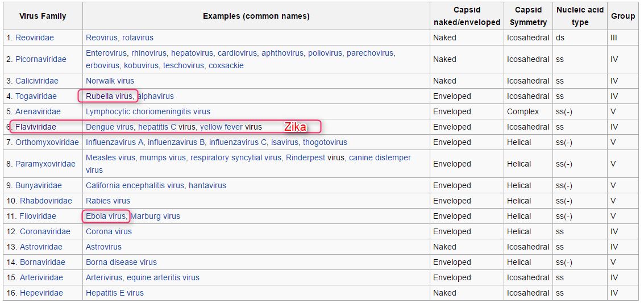Click the Measles virus link
644x303 pixels.
point(110,157)
